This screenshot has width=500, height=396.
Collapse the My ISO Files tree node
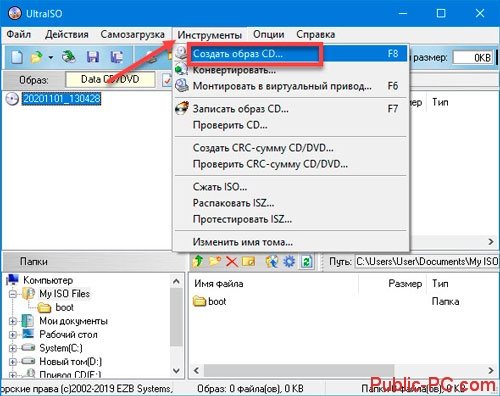pos(13,294)
